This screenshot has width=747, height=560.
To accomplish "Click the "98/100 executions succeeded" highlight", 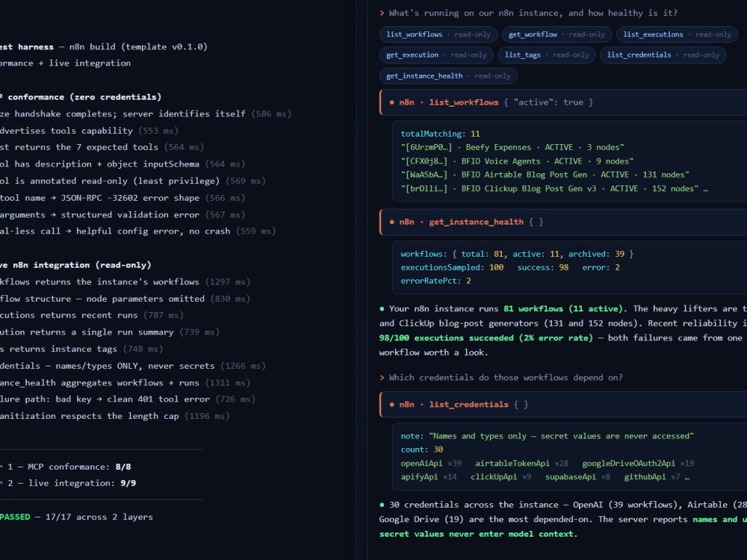I will [486, 337].
